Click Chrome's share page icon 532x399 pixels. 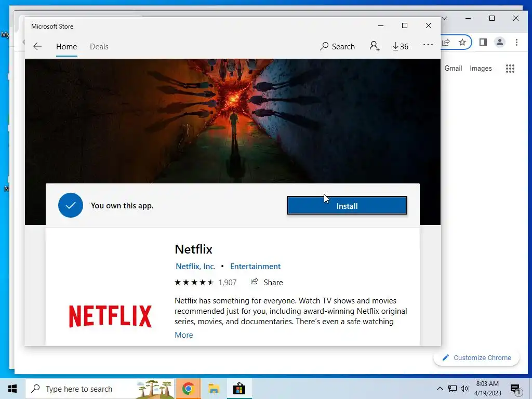[x=446, y=42]
